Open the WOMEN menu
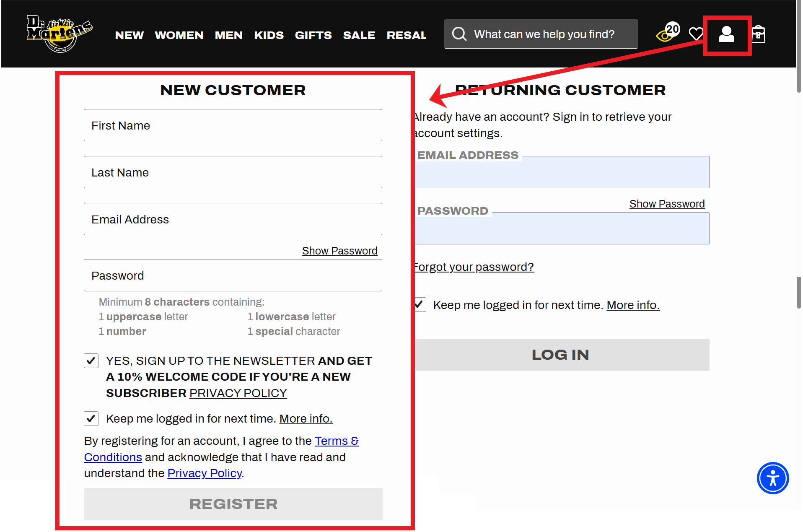 coord(179,35)
